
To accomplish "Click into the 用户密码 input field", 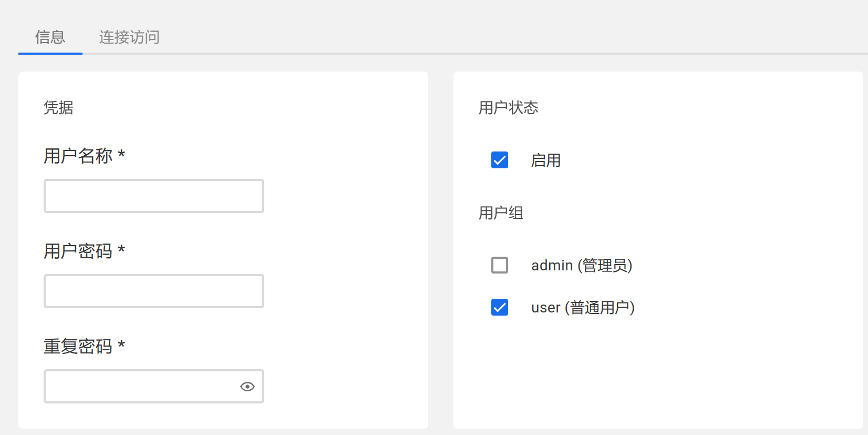I will coord(153,291).
